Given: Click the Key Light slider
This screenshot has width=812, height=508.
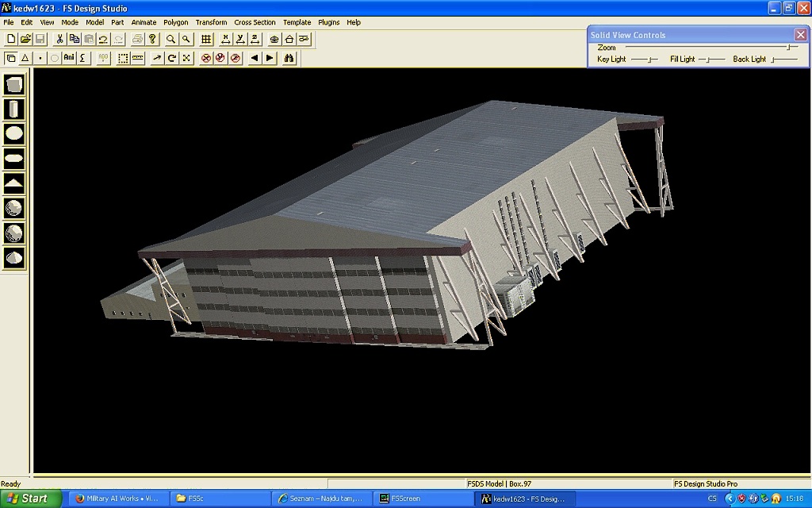Looking at the screenshot, I should point(650,60).
